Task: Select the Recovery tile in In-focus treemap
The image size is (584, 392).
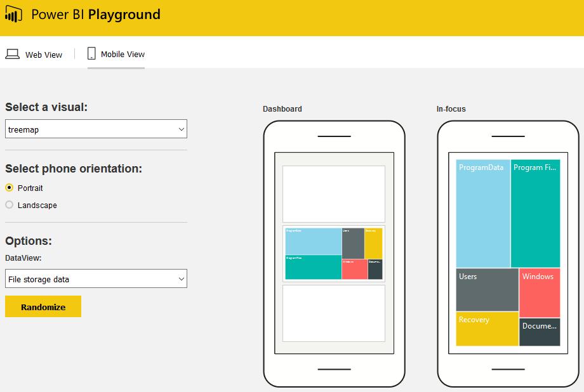Action: (487, 329)
